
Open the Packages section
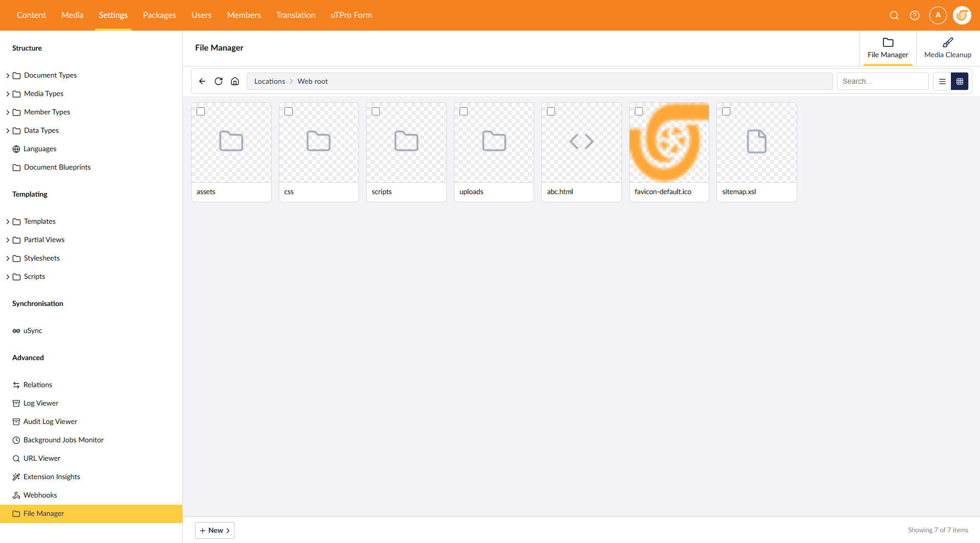pyautogui.click(x=159, y=15)
